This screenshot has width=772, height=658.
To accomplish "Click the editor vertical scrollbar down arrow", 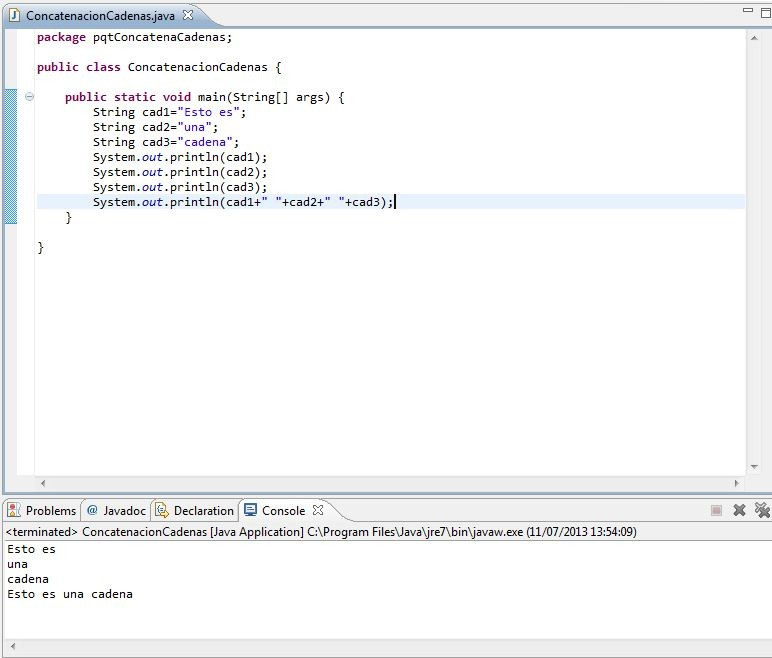I will (754, 466).
